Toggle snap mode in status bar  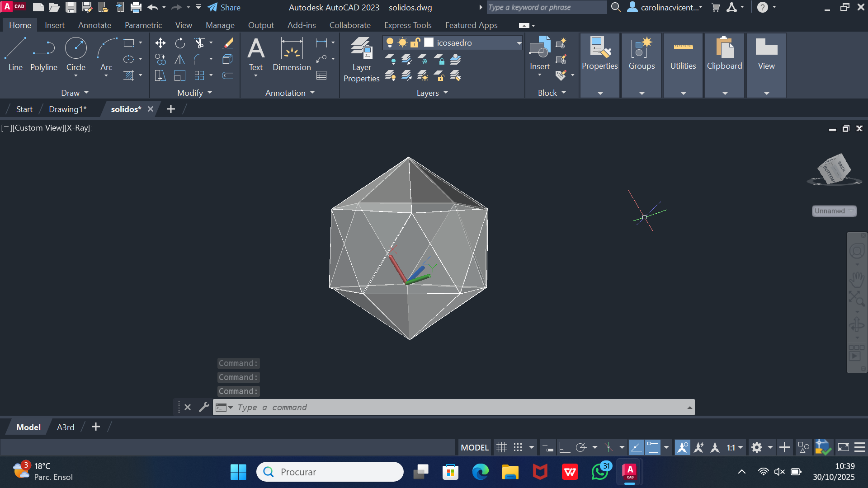518,447
